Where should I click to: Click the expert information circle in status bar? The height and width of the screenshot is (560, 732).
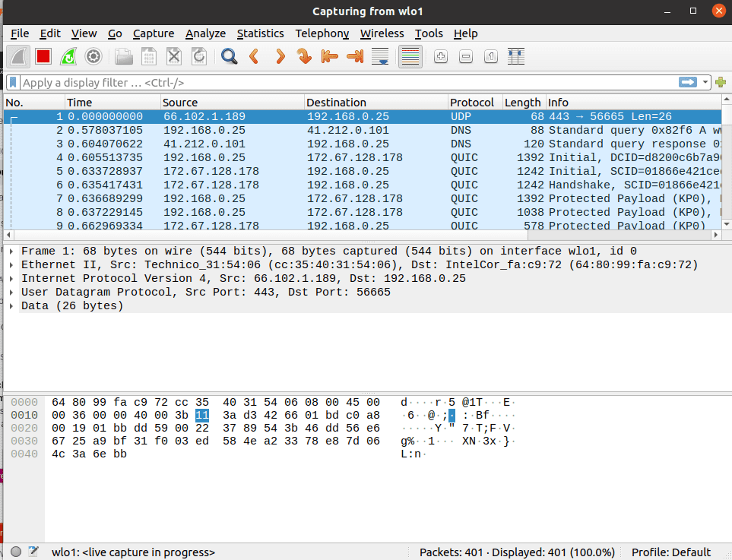point(16,552)
